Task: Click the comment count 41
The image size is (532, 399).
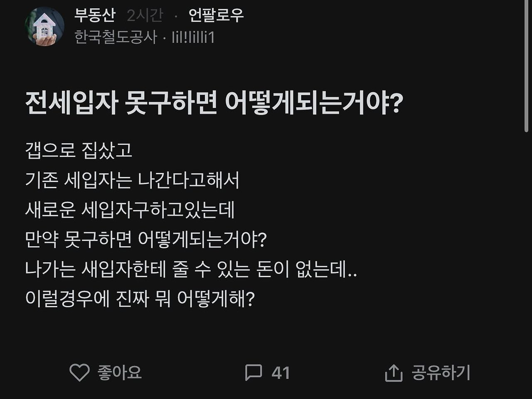Action: (281, 372)
